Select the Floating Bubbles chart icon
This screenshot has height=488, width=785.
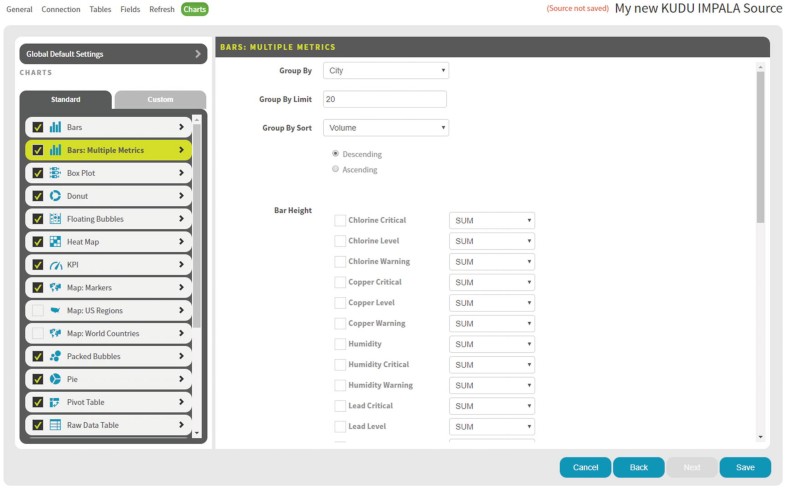point(55,219)
